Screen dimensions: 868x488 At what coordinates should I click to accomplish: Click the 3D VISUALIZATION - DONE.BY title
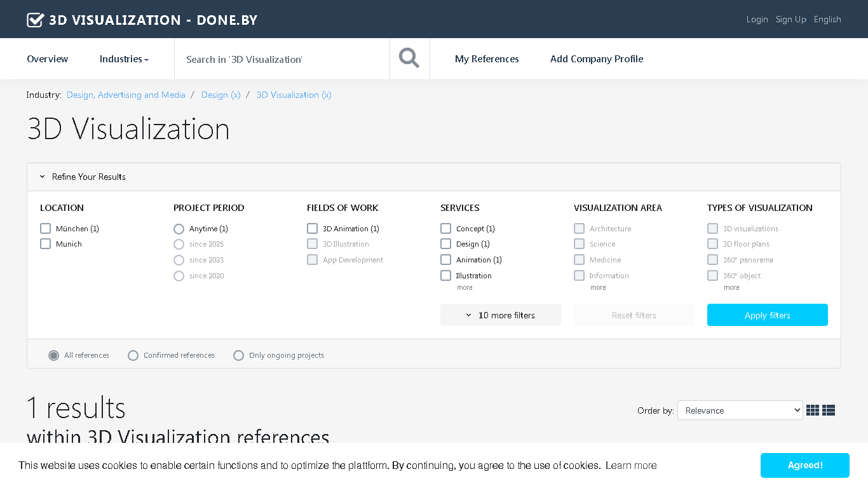153,20
